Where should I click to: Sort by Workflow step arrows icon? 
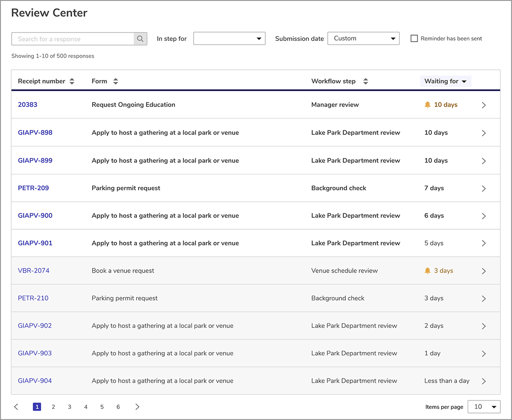(366, 81)
